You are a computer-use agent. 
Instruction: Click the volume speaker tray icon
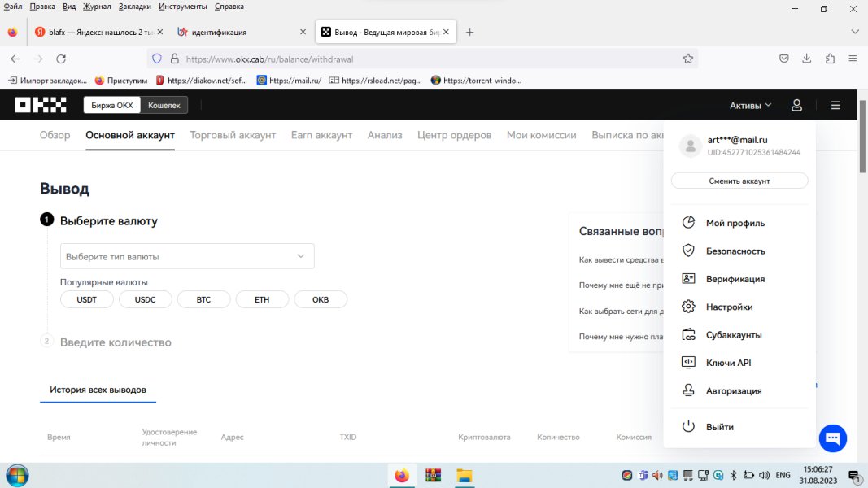click(x=765, y=475)
